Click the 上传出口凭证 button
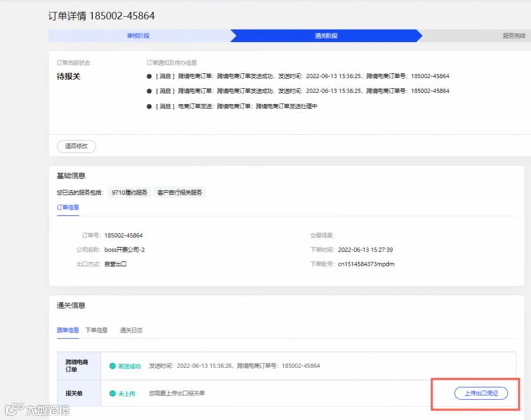The image size is (531, 420). pyautogui.click(x=481, y=393)
